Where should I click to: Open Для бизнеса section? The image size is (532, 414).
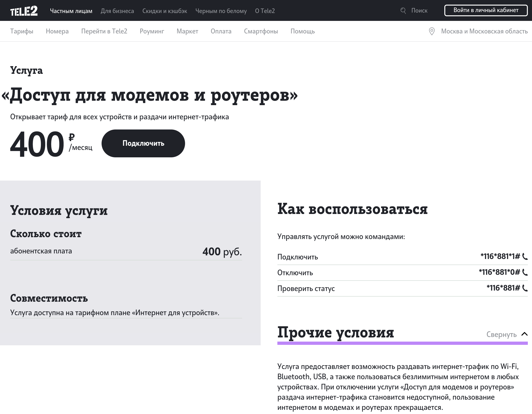(117, 11)
